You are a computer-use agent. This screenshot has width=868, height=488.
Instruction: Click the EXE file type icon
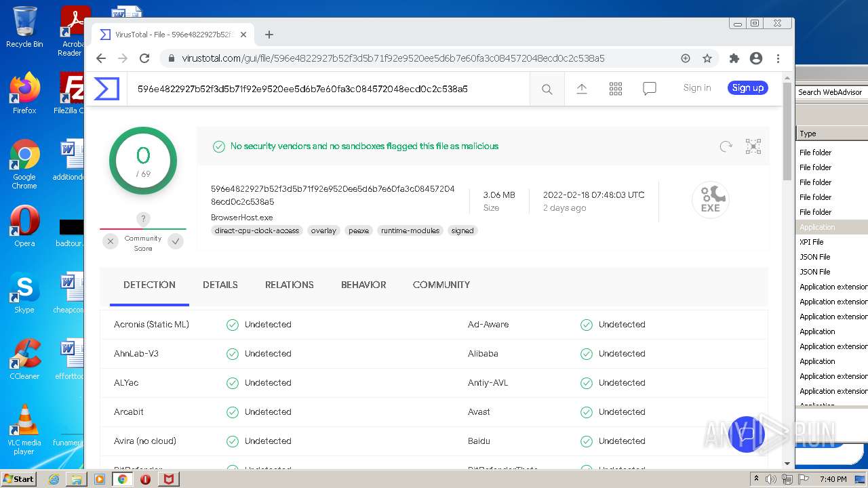pyautogui.click(x=711, y=201)
